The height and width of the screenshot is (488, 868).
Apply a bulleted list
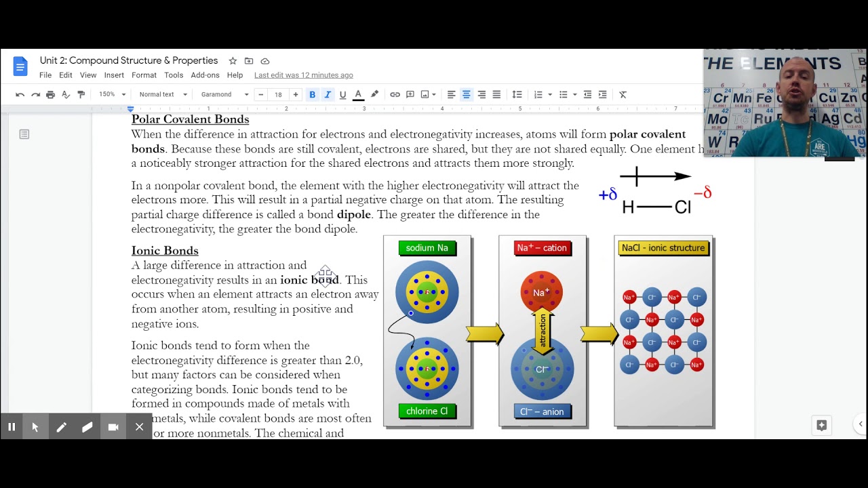point(563,94)
